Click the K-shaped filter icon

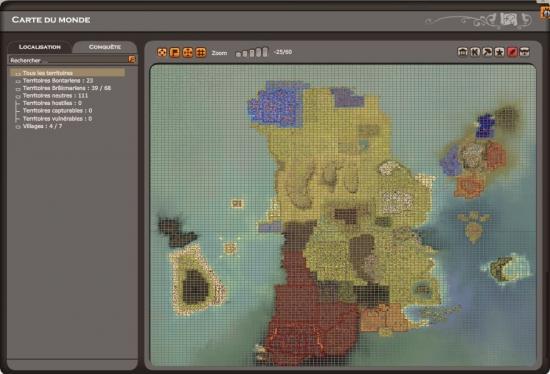[475, 52]
